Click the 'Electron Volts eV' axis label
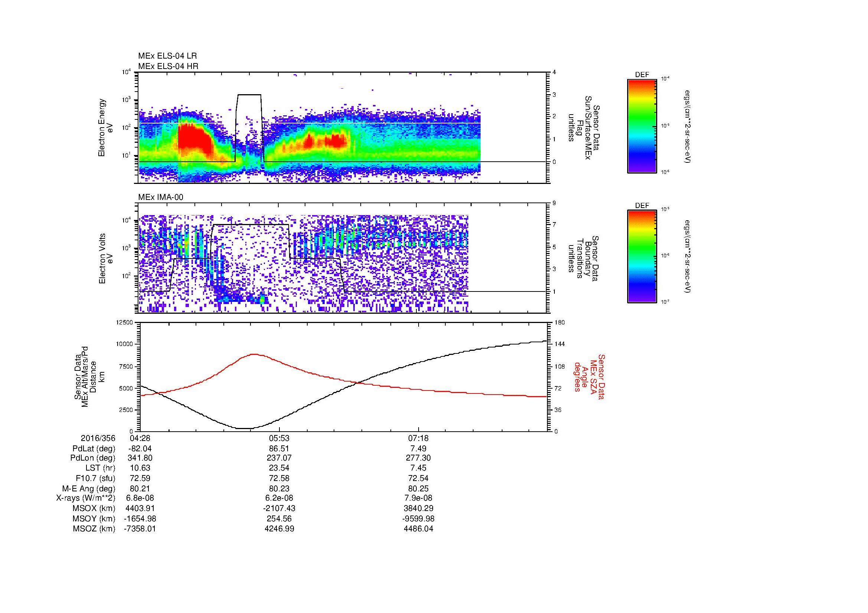 tap(106, 259)
